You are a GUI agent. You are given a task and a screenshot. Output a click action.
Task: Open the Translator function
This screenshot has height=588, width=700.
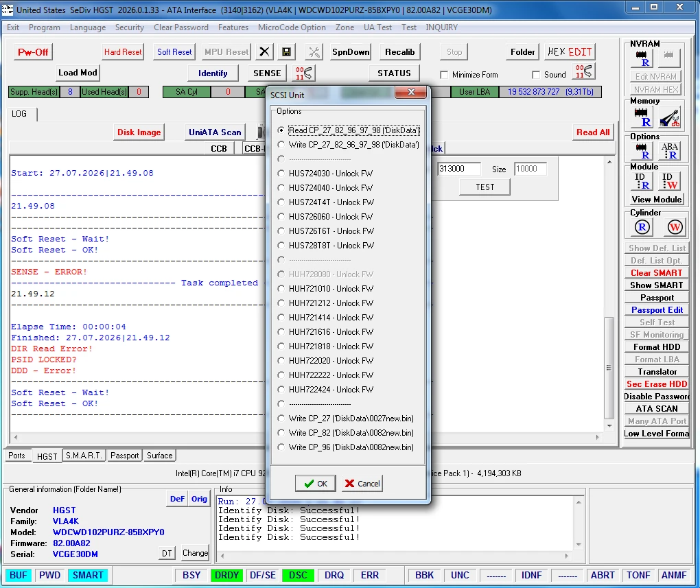pos(656,371)
